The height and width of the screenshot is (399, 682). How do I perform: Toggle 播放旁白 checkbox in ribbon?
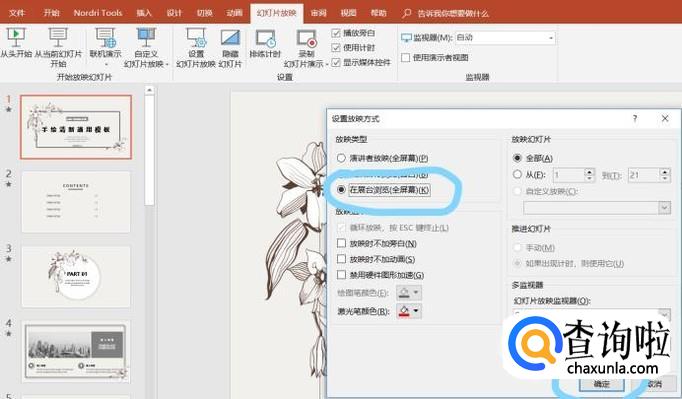coord(336,33)
